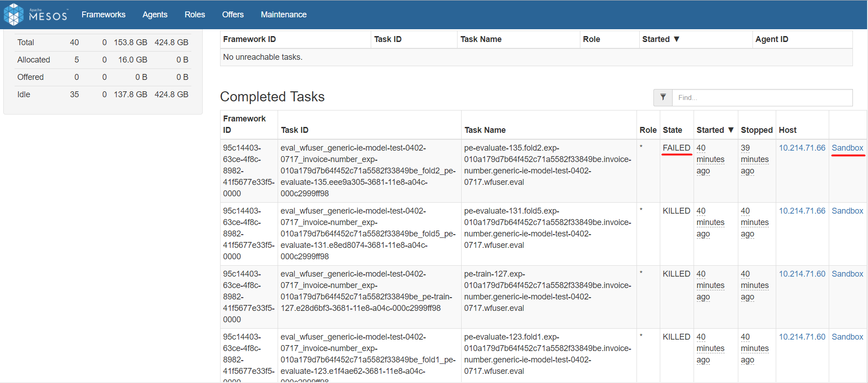Open the Maintenance page
This screenshot has width=868, height=383.
point(284,15)
